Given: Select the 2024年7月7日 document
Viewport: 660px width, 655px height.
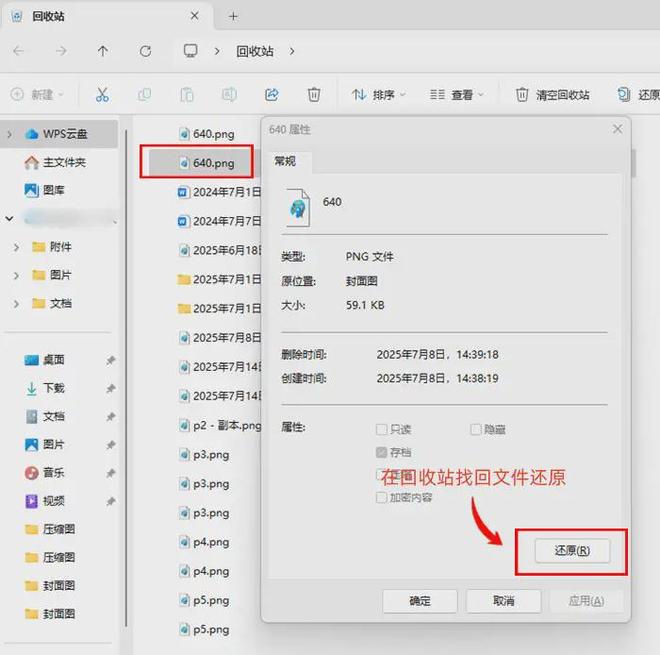Looking at the screenshot, I should 220,221.
